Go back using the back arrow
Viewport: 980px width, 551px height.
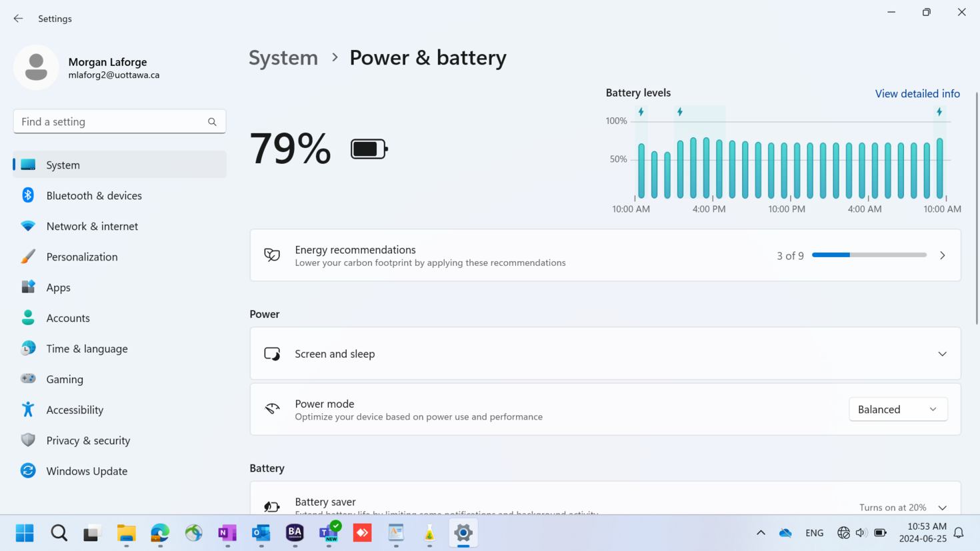click(x=18, y=19)
